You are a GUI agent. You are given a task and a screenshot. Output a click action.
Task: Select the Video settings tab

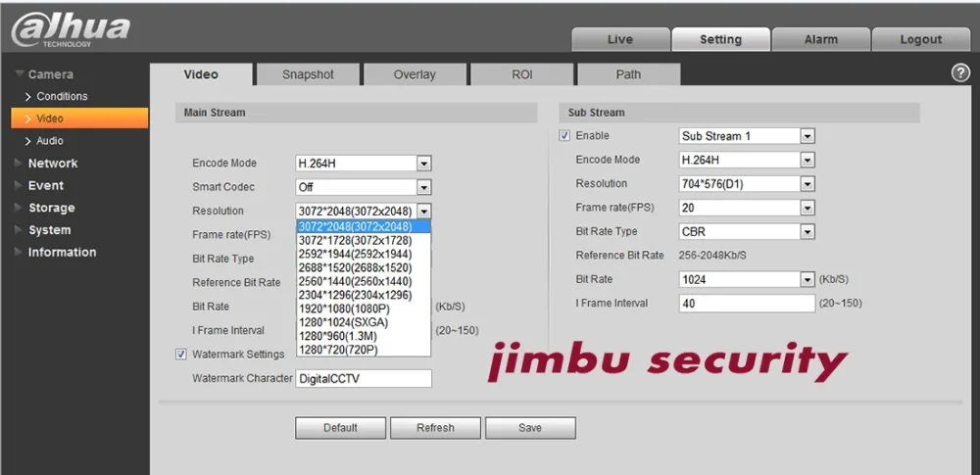(x=201, y=74)
